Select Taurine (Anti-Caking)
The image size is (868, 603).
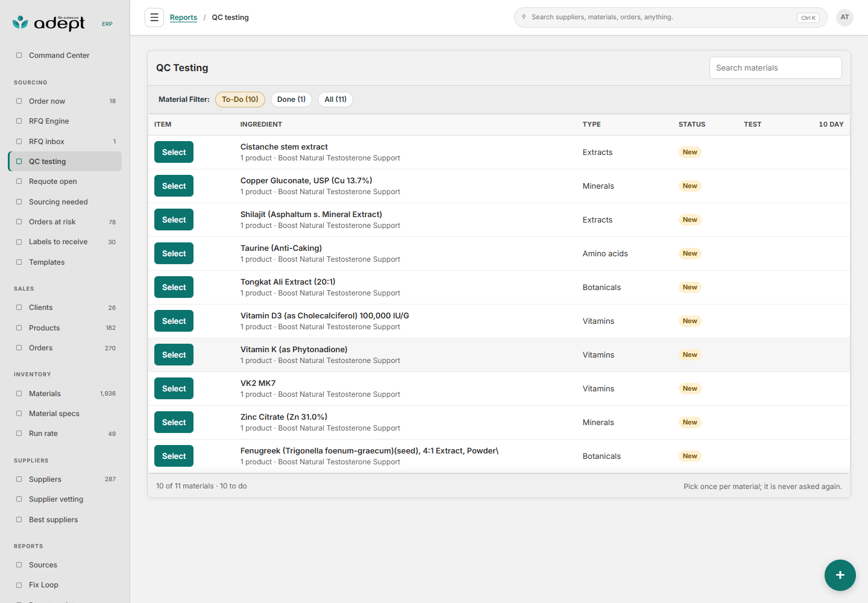pos(174,254)
